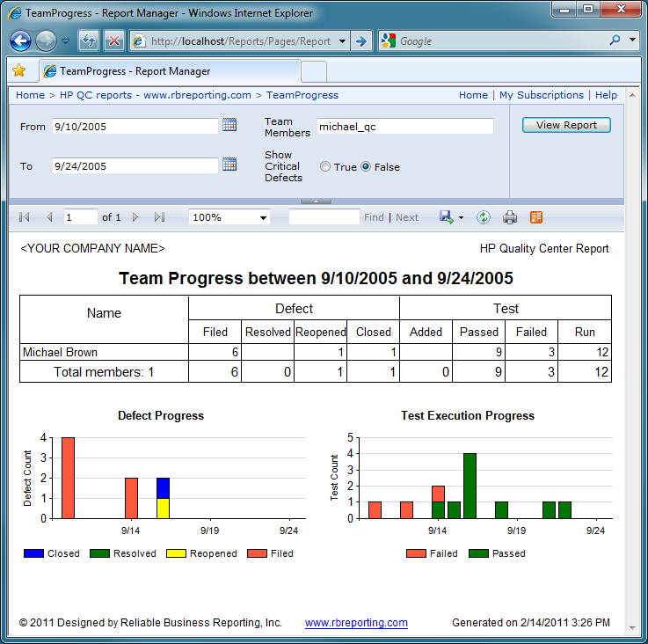648x644 pixels.
Task: Go to next report page arrow
Action: [x=135, y=217]
